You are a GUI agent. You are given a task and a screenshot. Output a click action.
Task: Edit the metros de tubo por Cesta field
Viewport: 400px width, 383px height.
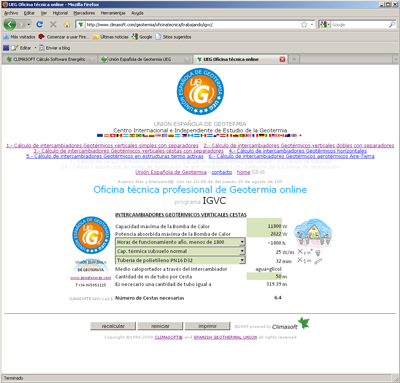(264, 276)
